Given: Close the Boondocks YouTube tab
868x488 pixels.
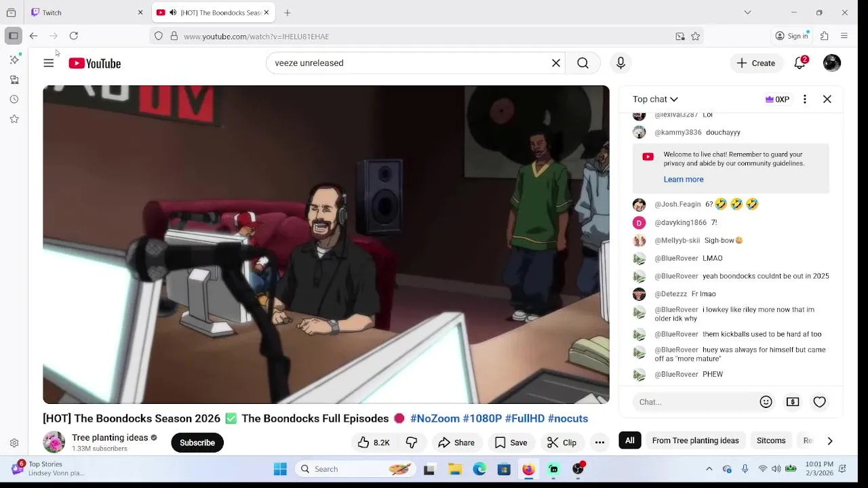Looking at the screenshot, I should [x=267, y=12].
